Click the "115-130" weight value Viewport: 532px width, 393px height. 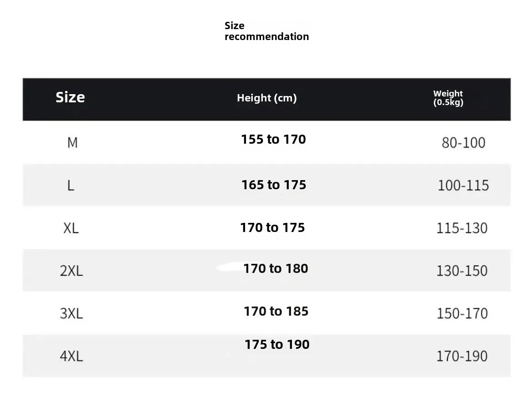pyautogui.click(x=462, y=228)
